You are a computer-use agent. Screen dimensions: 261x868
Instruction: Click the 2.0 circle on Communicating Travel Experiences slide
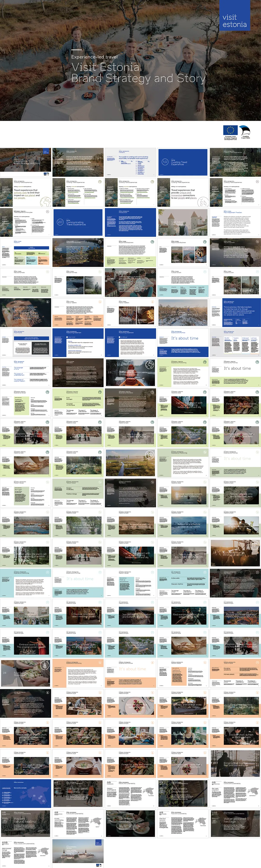tap(60, 222)
